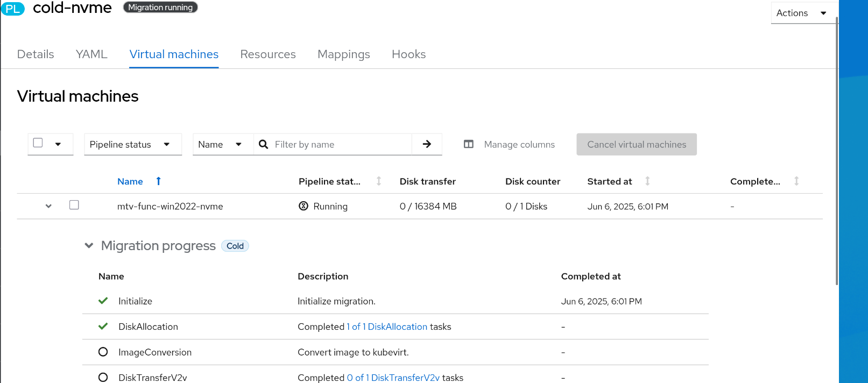The image size is (868, 383).
Task: Open the Pipeline status filter dropdown
Action: (132, 144)
